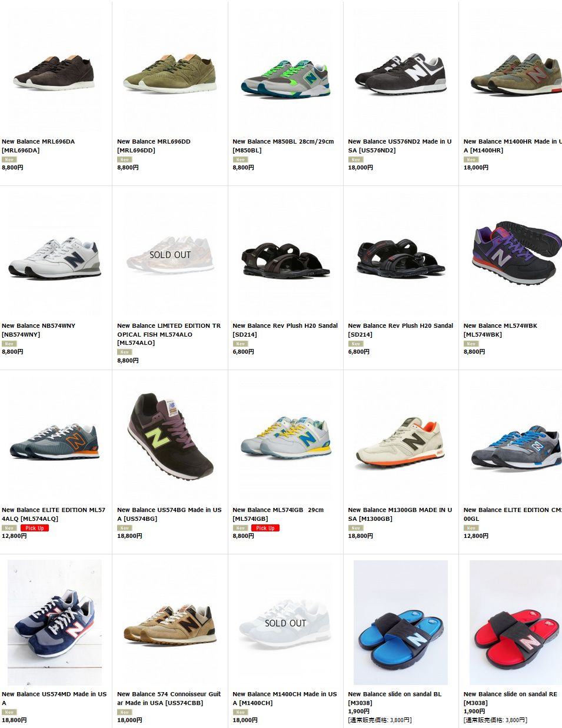Open 574 Connoisseur Guitar product link
The image size is (562, 728).
coord(169,699)
